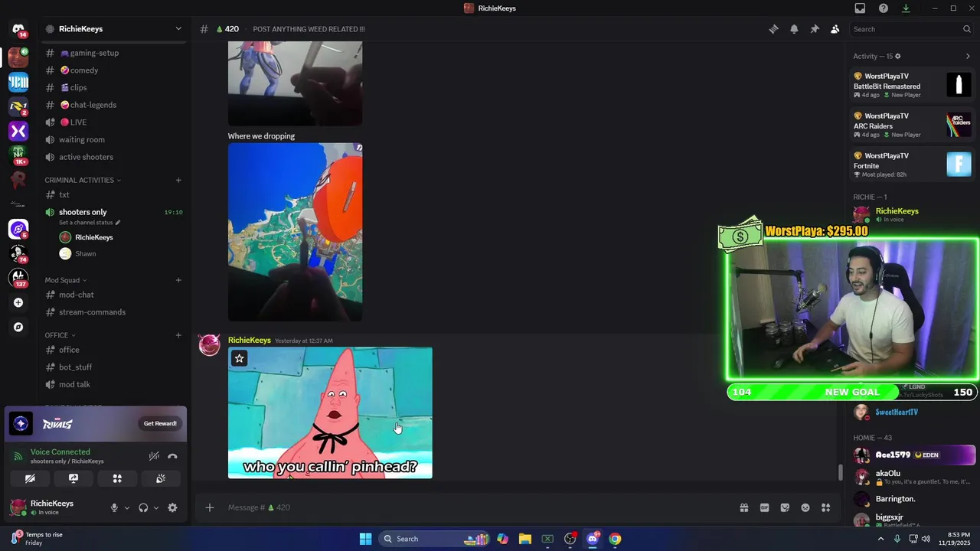Click the plus attachment button
Screen dimensions: 980x551
209,507
